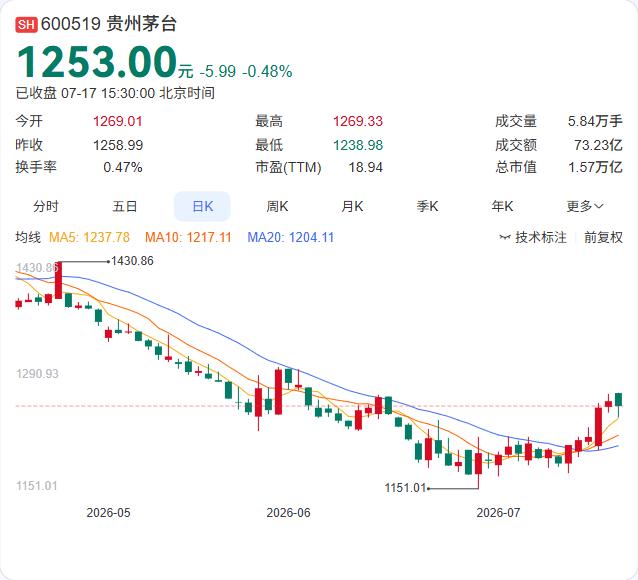The width and height of the screenshot is (638, 580).
Task: Click the 2026-05 date axis label
Action: [108, 512]
